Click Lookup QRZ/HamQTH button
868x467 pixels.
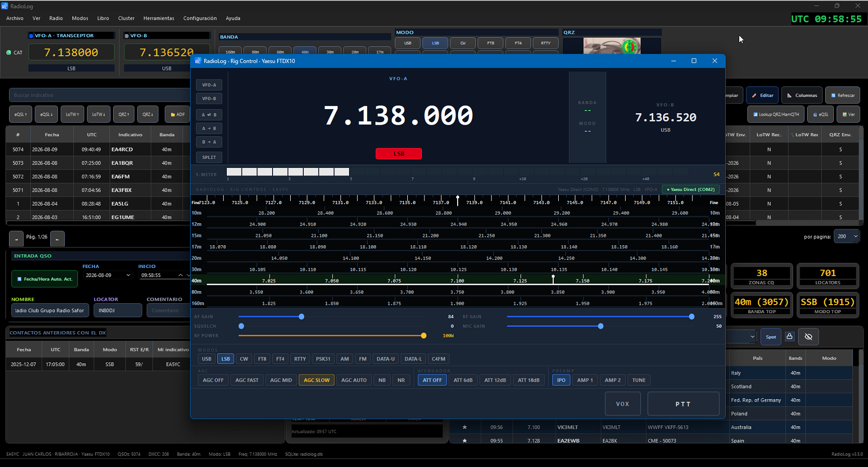pos(775,114)
